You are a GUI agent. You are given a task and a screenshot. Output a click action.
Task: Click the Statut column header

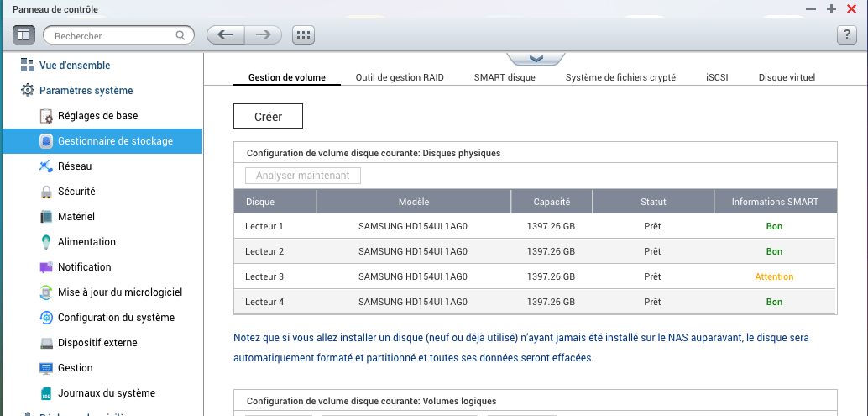[x=653, y=202]
